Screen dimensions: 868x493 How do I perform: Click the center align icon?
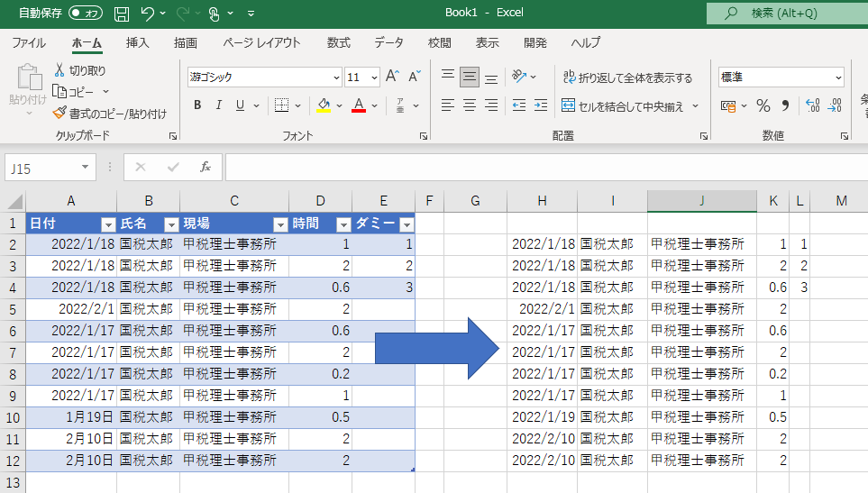pyautogui.click(x=469, y=105)
